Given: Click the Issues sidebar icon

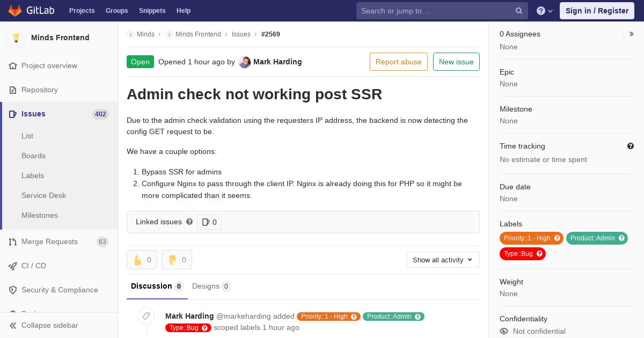Looking at the screenshot, I should click(x=13, y=114).
